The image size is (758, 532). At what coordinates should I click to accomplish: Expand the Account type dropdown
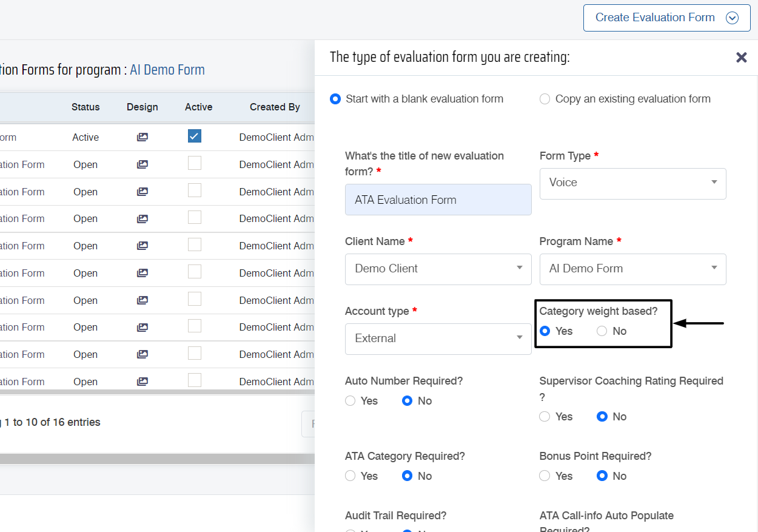coord(438,338)
